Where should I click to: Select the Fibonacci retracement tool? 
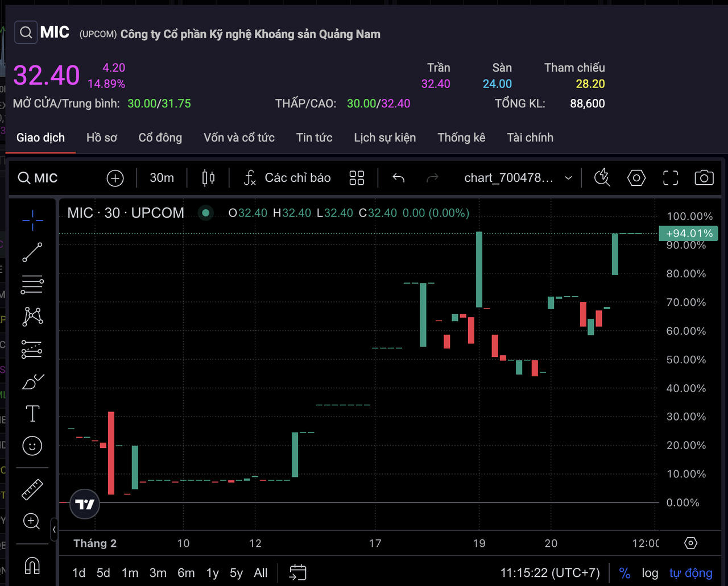coord(32,284)
